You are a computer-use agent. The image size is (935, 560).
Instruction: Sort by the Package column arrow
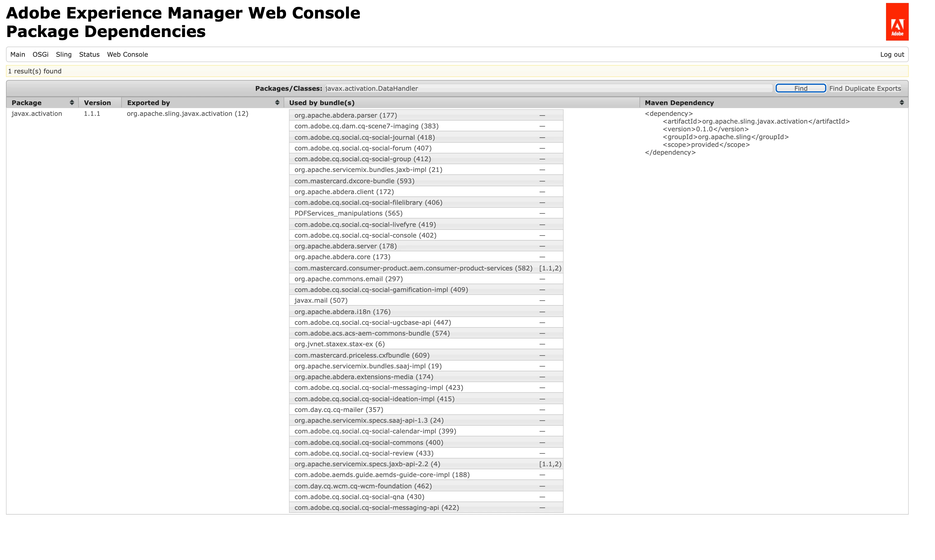tap(72, 103)
